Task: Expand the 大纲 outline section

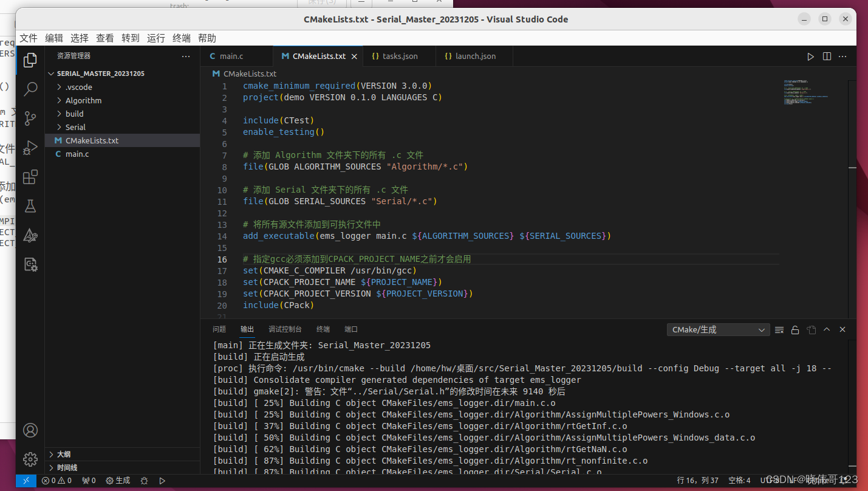Action: (x=123, y=454)
